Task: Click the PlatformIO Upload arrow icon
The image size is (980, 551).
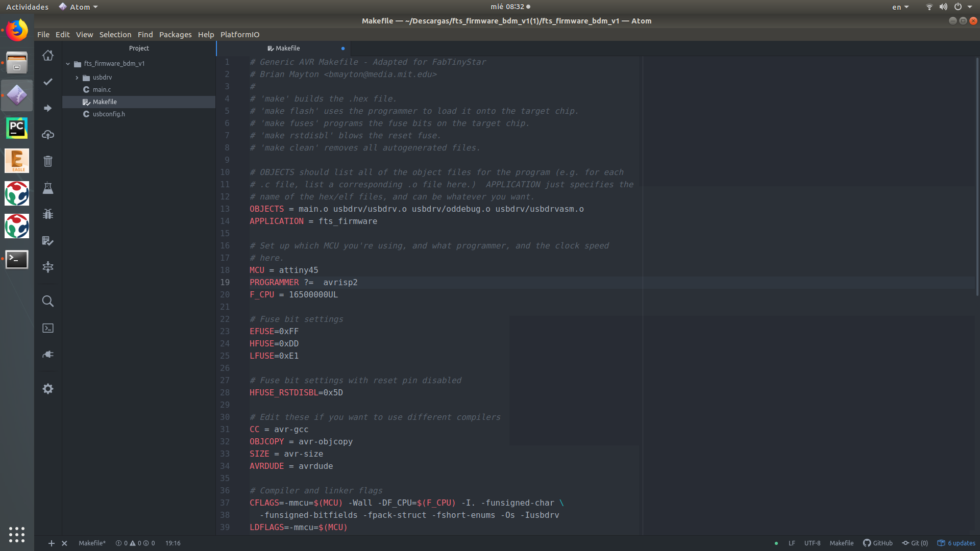Action: click(x=48, y=108)
